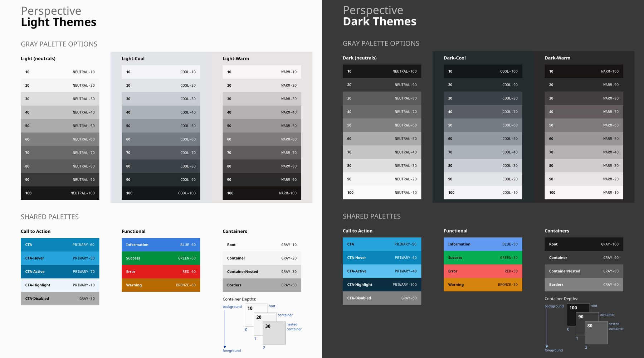Click the NEUTRAL-10 swatch in Light neutrals
This screenshot has height=358, width=644.
pyautogui.click(x=60, y=72)
